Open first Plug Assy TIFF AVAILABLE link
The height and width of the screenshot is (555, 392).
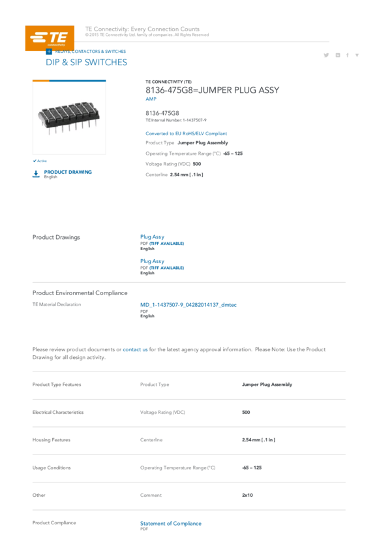[167, 244]
